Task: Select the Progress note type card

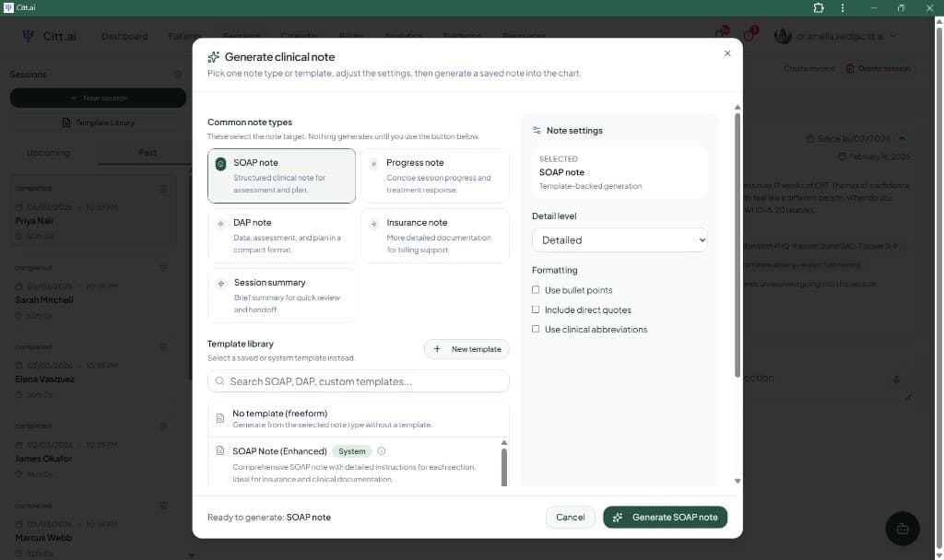Action: [435, 176]
